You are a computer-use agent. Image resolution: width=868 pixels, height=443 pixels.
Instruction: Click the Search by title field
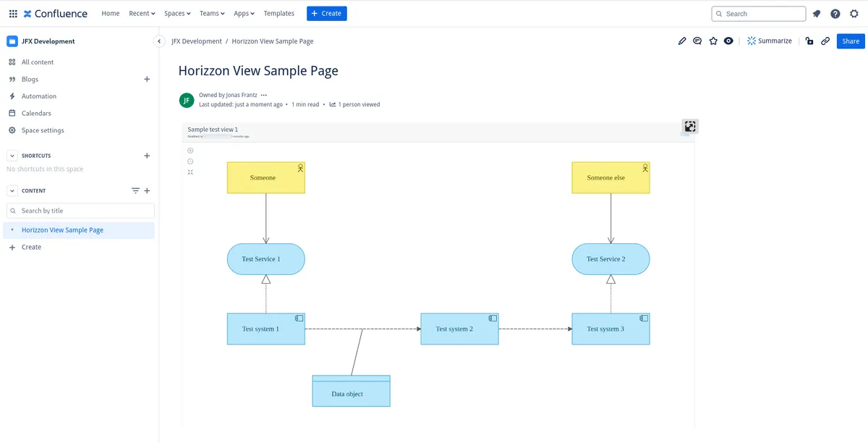tap(80, 211)
